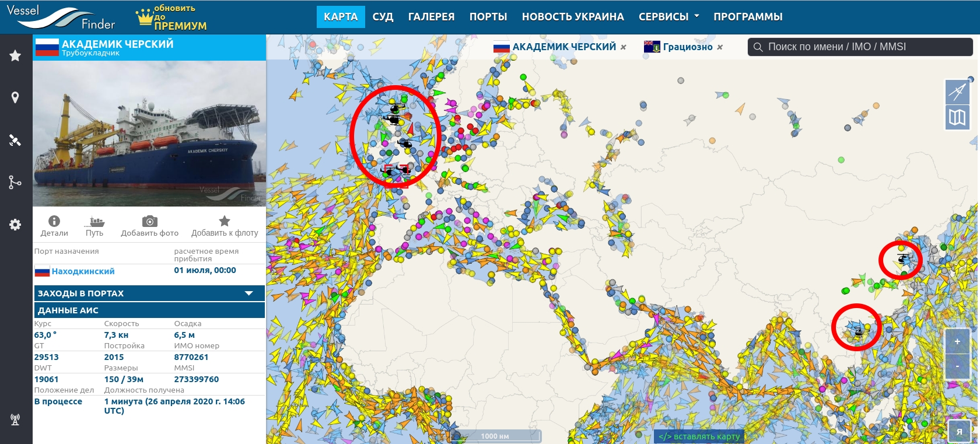Screen dimensions: 980x444
Task: Click Добавить фото camera icon
Action: pyautogui.click(x=150, y=221)
